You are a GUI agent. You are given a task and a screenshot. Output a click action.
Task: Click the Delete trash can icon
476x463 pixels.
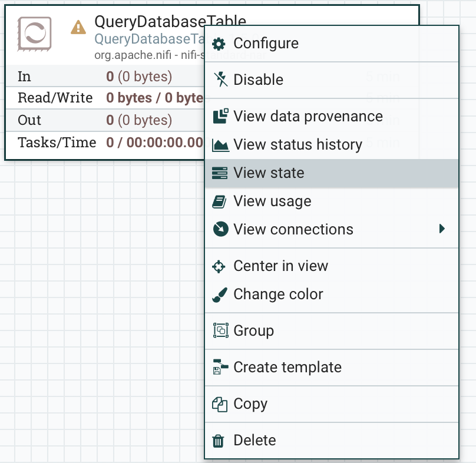[x=219, y=440]
